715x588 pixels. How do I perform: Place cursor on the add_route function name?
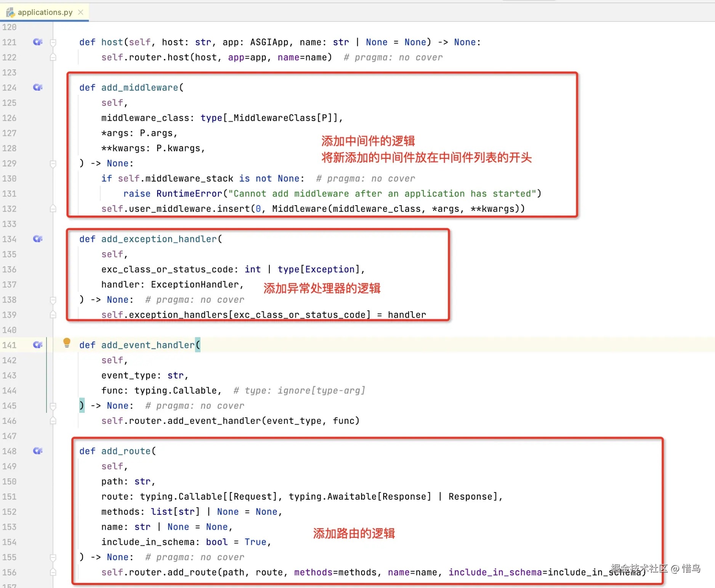point(126,451)
